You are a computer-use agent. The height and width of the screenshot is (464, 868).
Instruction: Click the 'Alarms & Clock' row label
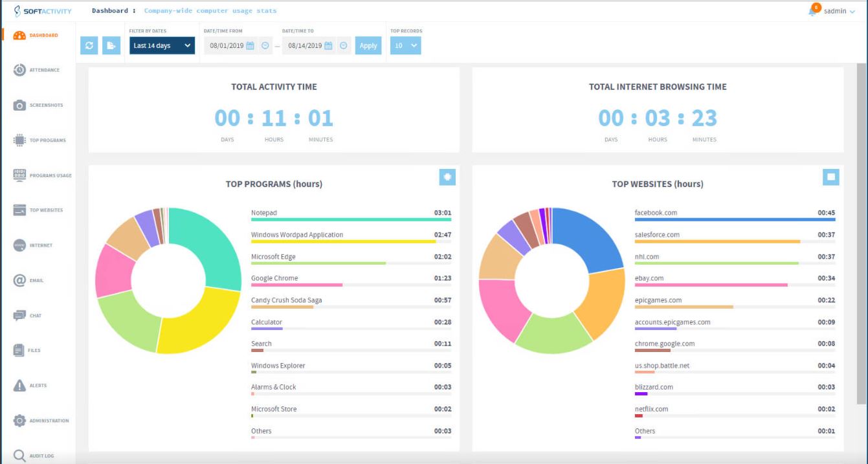coord(273,387)
